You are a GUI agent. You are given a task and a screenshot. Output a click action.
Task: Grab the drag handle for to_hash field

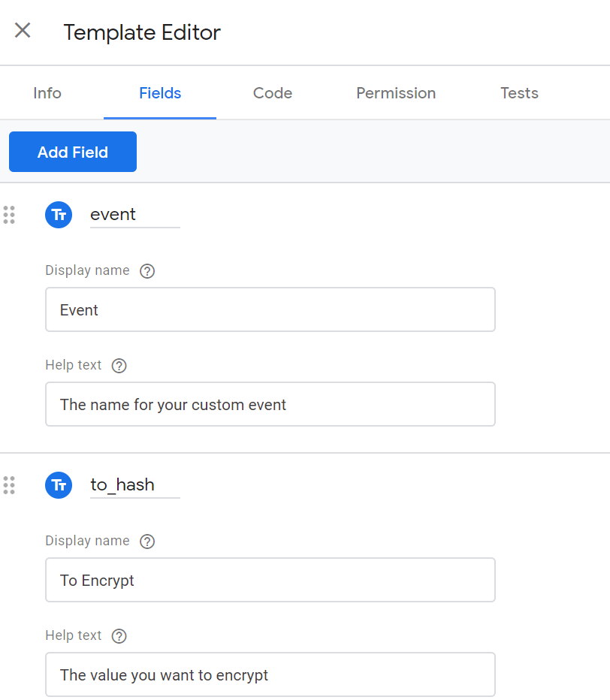[x=9, y=485]
